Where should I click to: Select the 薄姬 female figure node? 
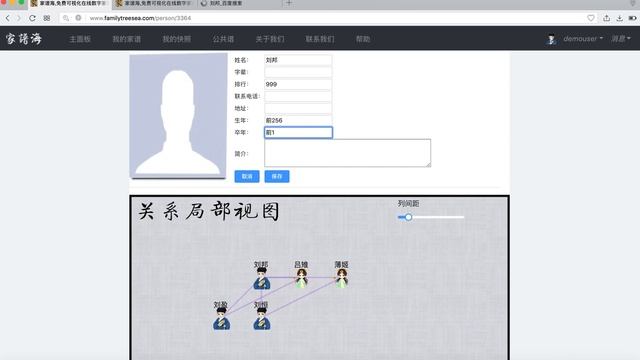point(342,278)
